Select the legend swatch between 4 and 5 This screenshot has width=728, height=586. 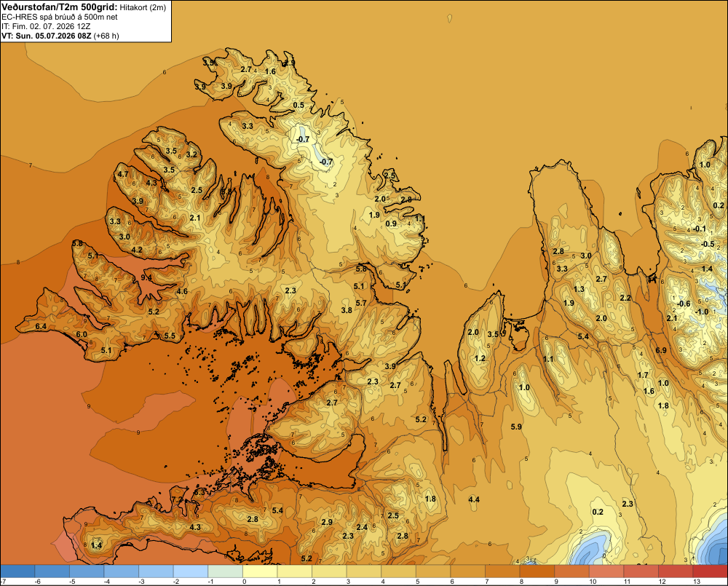click(398, 571)
